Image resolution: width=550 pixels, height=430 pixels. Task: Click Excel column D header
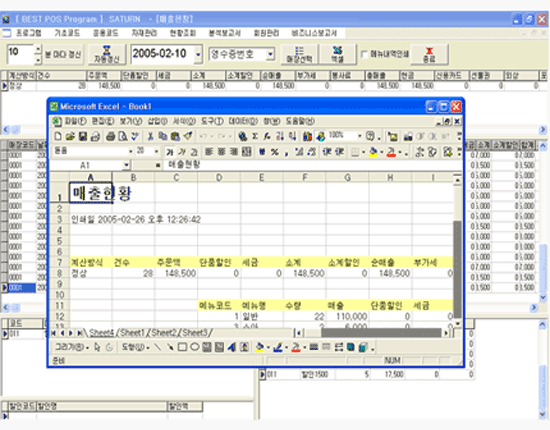tap(219, 177)
